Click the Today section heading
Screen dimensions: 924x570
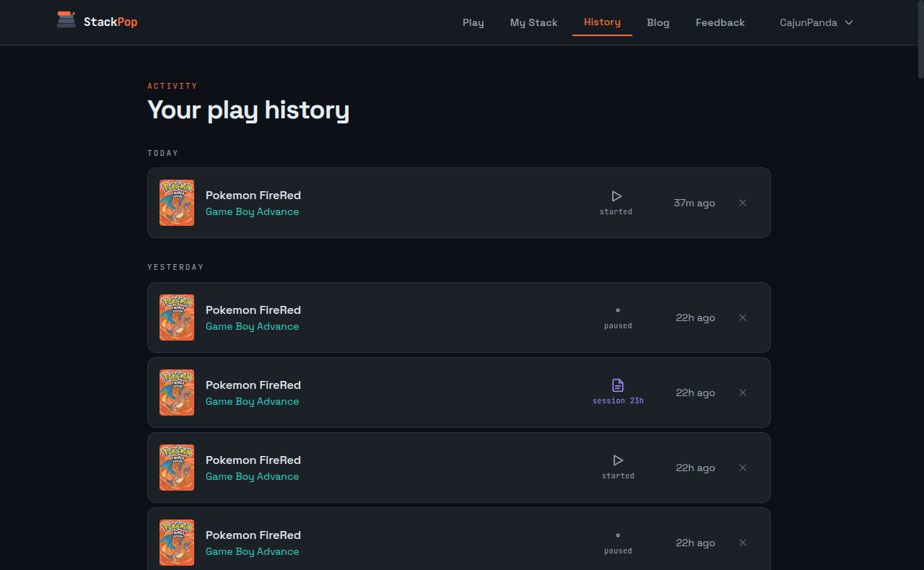click(x=162, y=153)
